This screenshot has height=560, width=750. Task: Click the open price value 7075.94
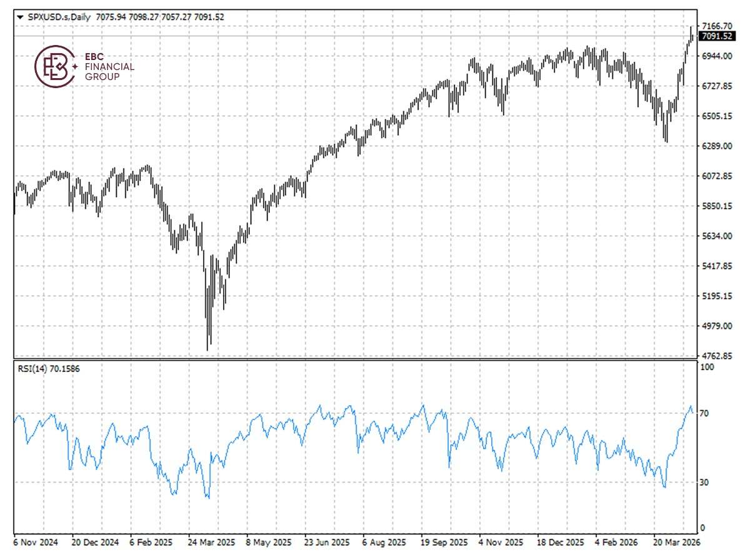(111, 17)
